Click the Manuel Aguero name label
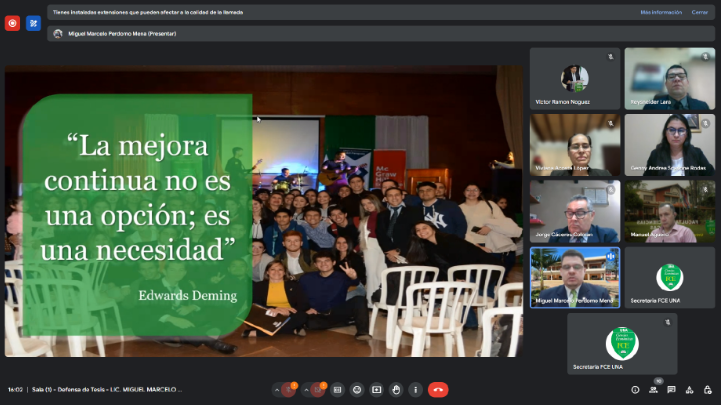 point(650,235)
